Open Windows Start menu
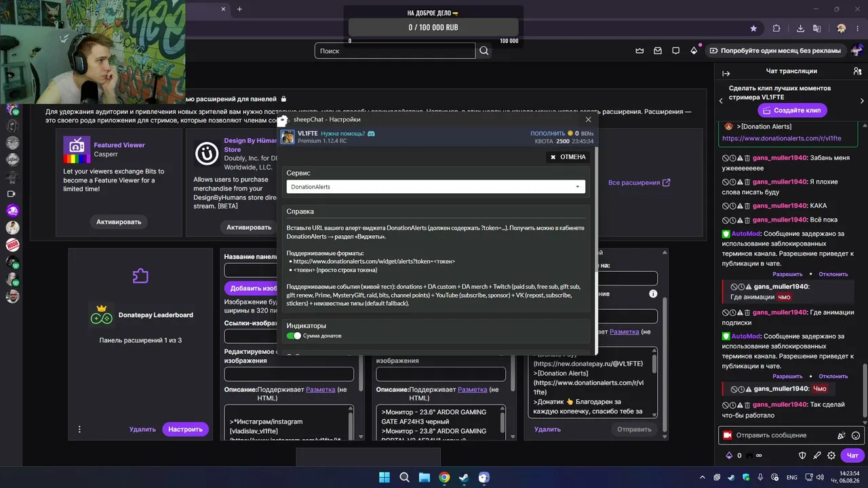Image resolution: width=868 pixels, height=488 pixels. coord(384,477)
